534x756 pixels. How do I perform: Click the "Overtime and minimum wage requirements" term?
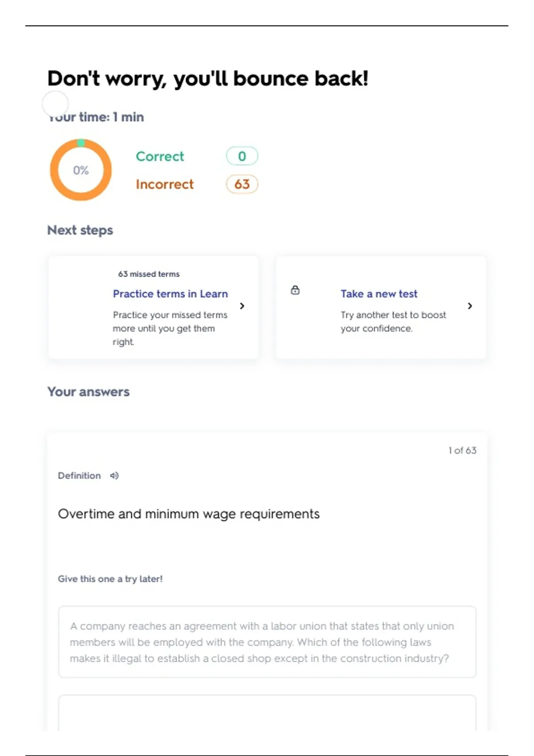point(189,514)
